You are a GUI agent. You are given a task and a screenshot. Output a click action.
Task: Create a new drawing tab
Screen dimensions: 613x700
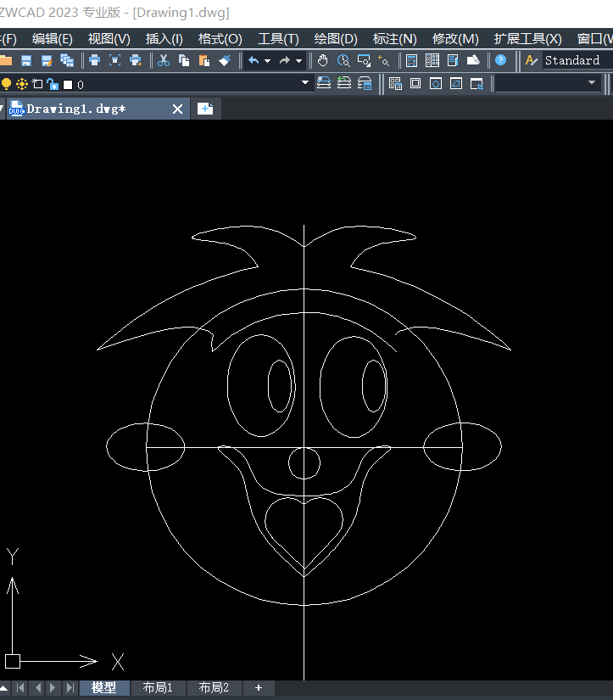205,109
